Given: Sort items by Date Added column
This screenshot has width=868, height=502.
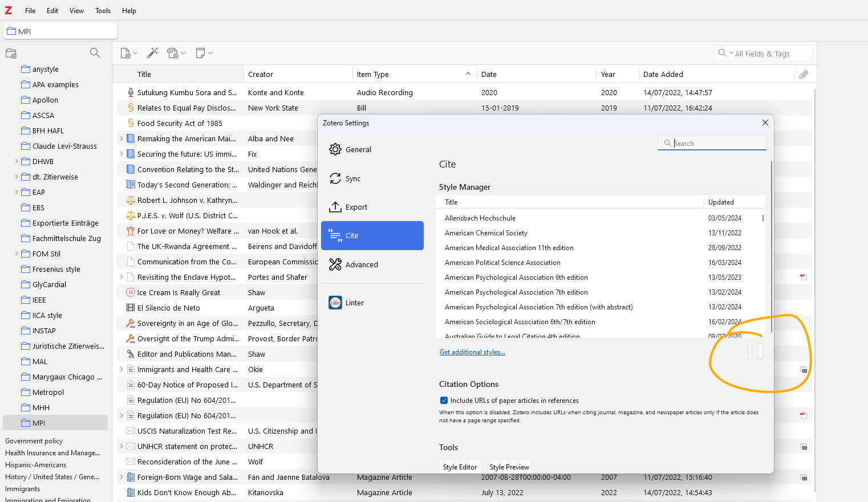Looking at the screenshot, I should point(717,74).
